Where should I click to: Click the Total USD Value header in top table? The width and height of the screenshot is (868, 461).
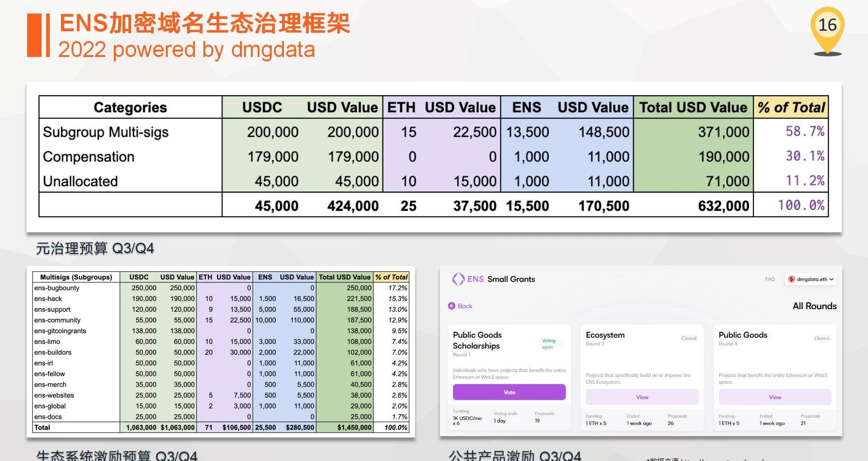693,108
